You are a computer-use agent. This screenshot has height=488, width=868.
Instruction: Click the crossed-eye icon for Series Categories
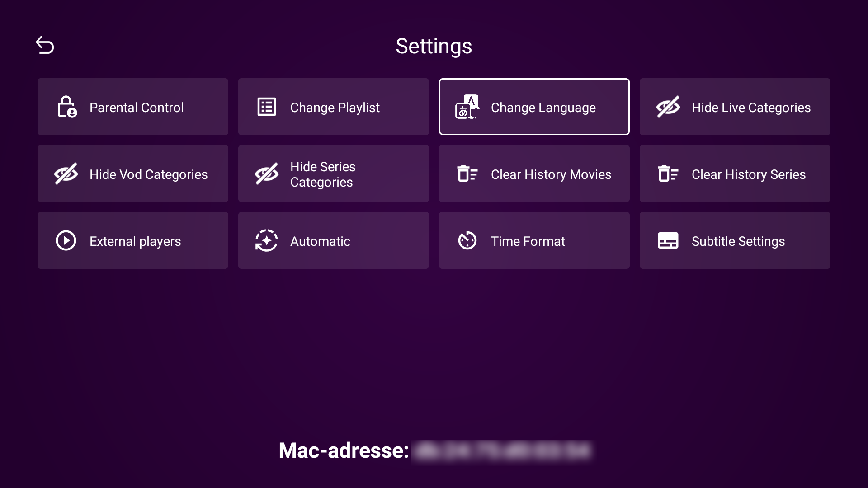[267, 174]
